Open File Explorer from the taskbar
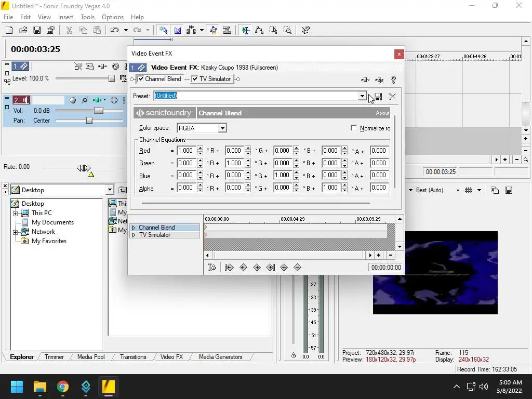Viewport: 532px width, 399px height. pyautogui.click(x=39, y=387)
